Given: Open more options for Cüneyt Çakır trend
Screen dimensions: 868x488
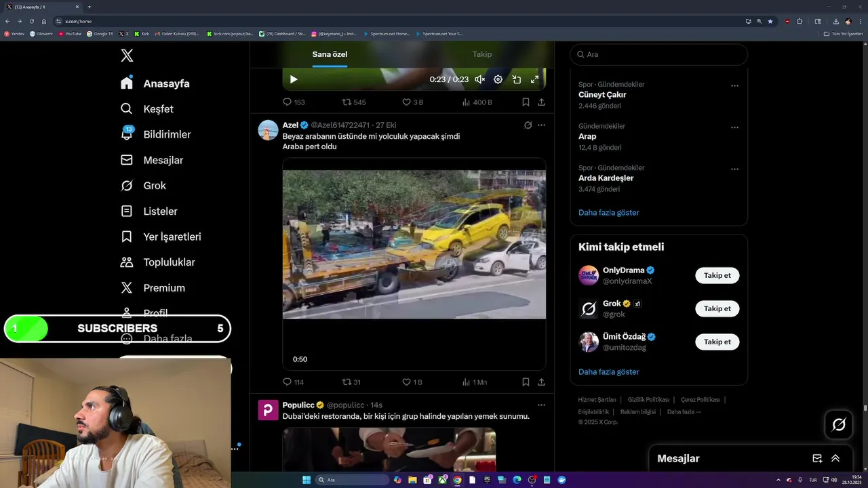Looking at the screenshot, I should click(734, 86).
